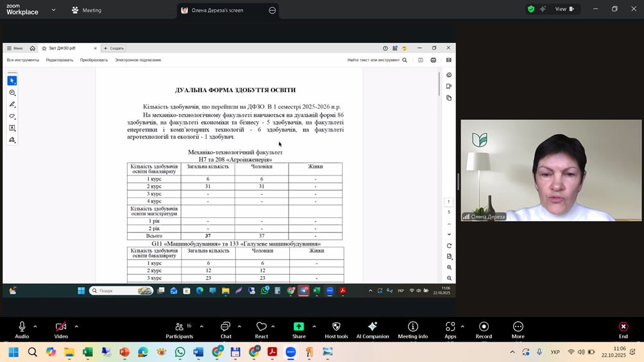
Task: Open Windows taskbar search
Action: (x=33, y=352)
